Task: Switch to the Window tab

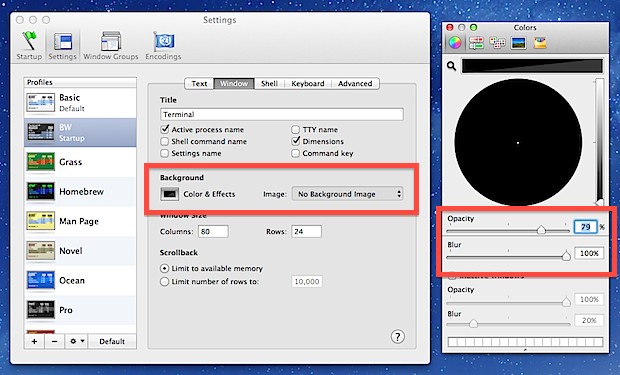Action: [234, 83]
